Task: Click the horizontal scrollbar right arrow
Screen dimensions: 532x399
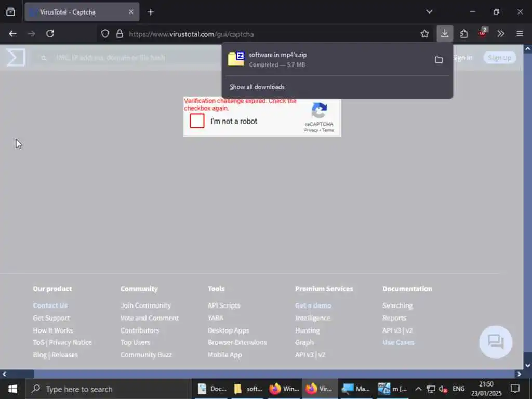Action: tap(519, 374)
